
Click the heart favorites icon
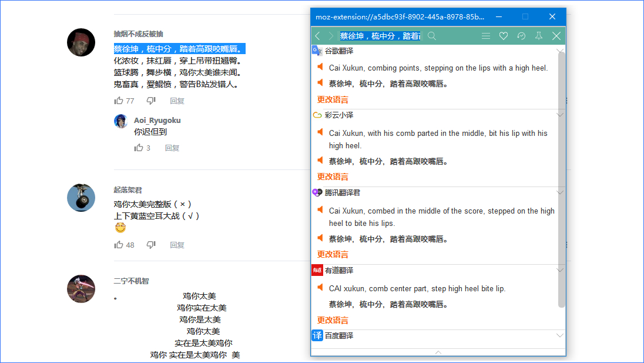(504, 36)
